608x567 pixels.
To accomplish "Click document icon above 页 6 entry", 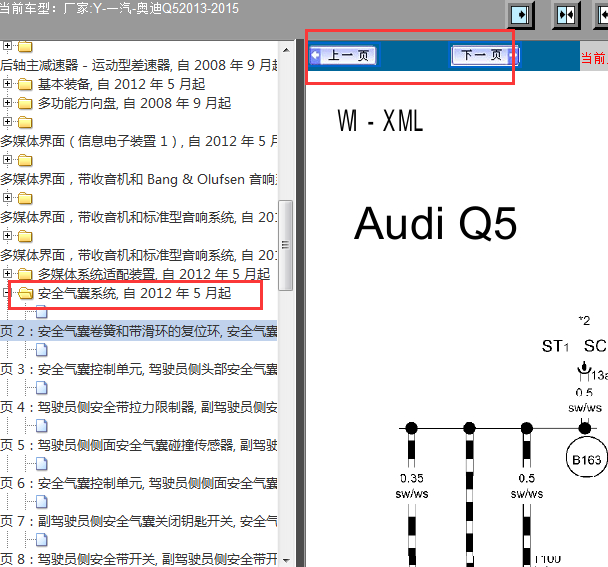I will click(x=41, y=464).
